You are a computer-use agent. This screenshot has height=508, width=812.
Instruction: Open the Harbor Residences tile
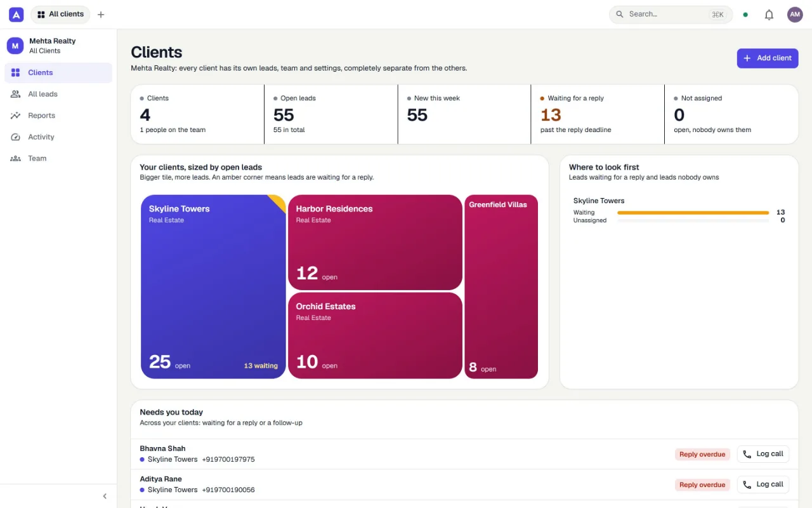375,243
